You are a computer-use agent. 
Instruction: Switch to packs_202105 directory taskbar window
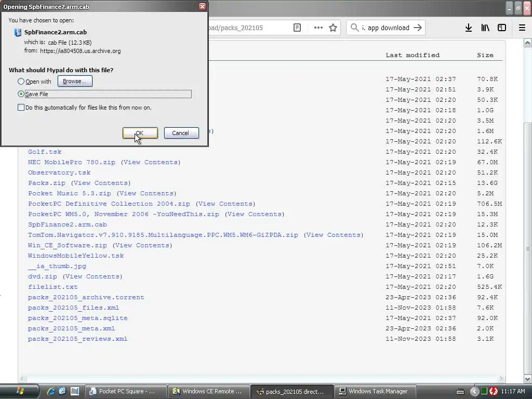(x=292, y=392)
